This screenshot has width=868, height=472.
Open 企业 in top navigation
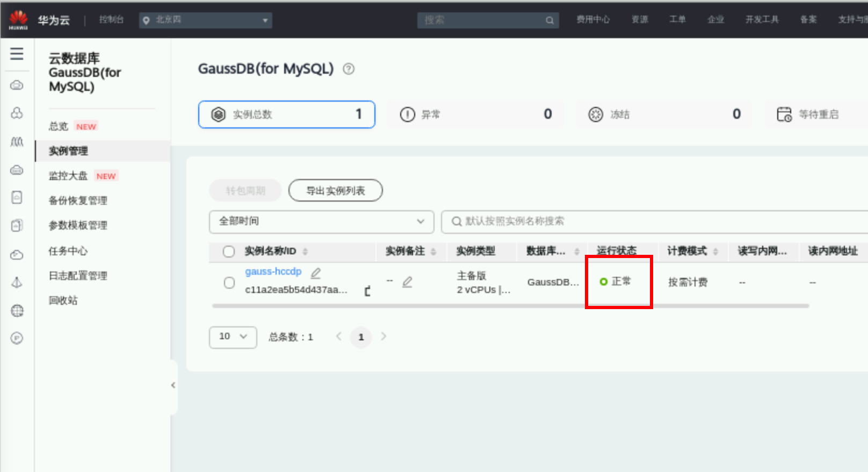click(715, 20)
